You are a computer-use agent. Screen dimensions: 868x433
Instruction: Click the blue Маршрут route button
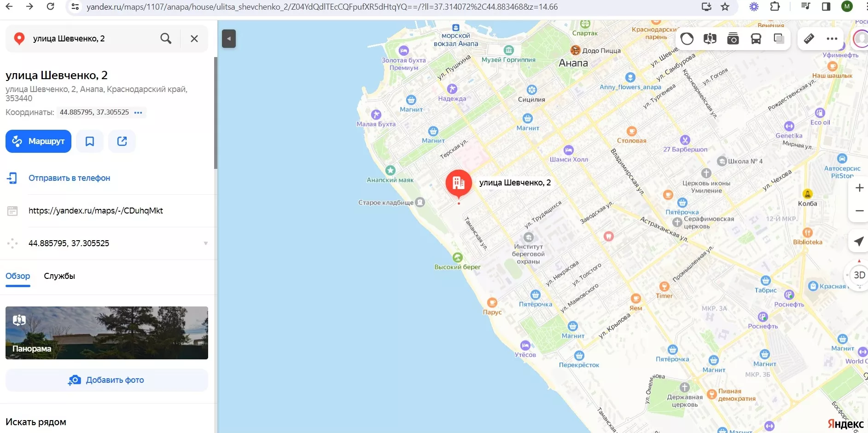[x=38, y=141]
